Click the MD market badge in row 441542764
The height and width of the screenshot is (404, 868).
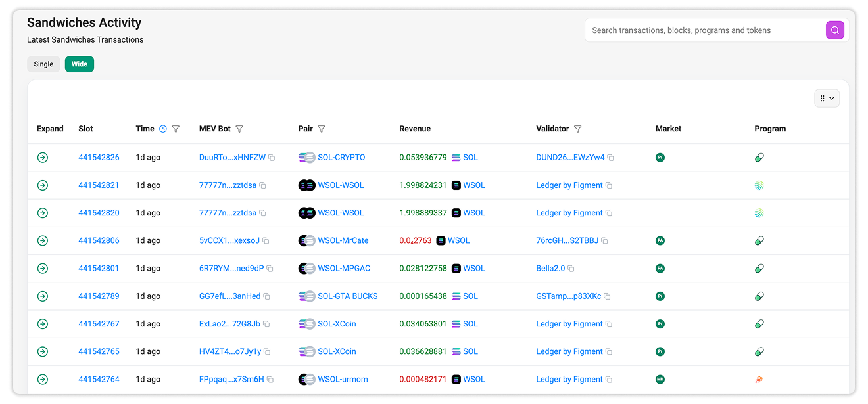(x=660, y=379)
